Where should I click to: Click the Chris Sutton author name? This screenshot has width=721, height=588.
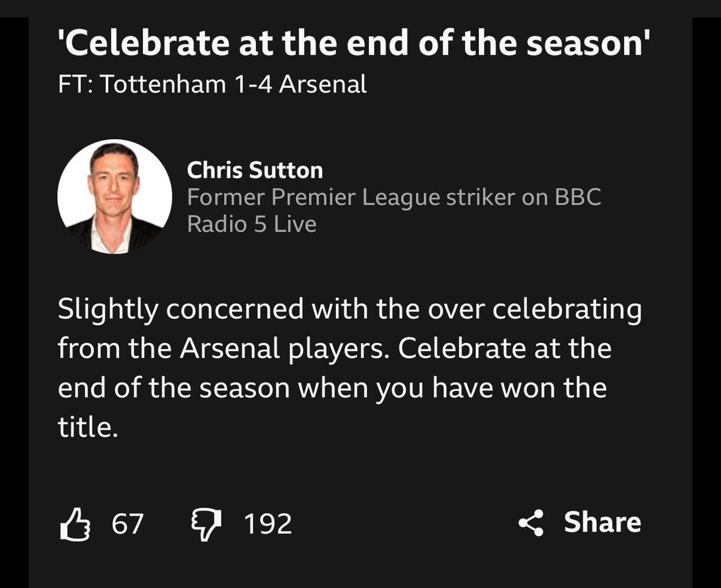tap(255, 171)
